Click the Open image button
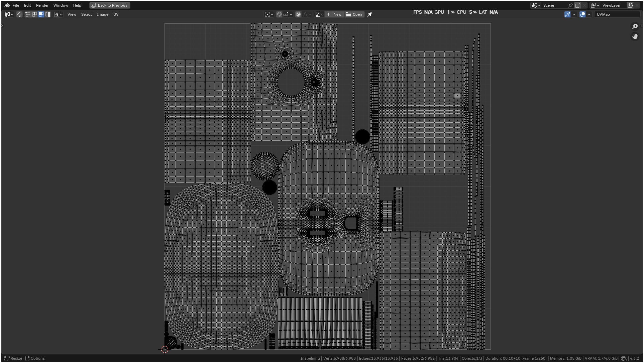 (x=354, y=14)
